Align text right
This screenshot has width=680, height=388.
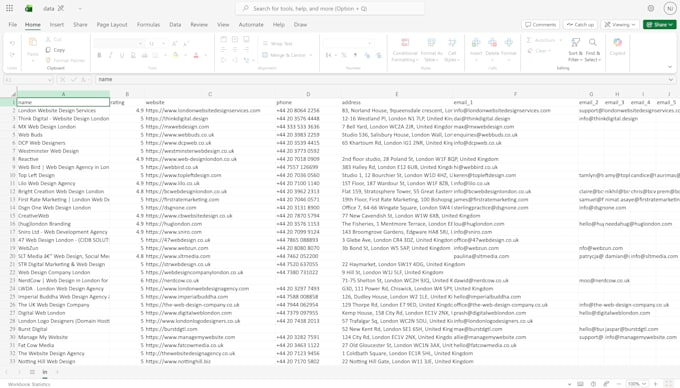[x=246, y=49]
